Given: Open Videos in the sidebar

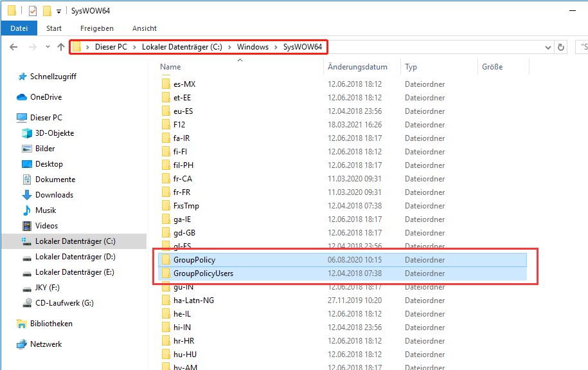Looking at the screenshot, I should (x=46, y=225).
